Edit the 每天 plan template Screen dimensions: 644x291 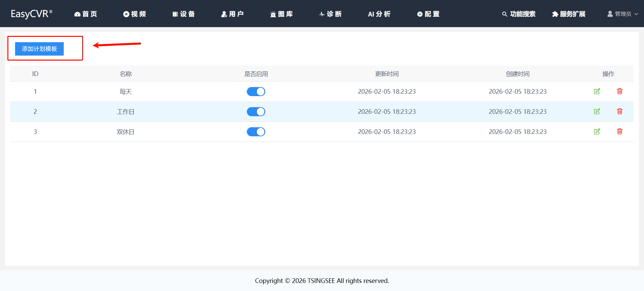597,91
